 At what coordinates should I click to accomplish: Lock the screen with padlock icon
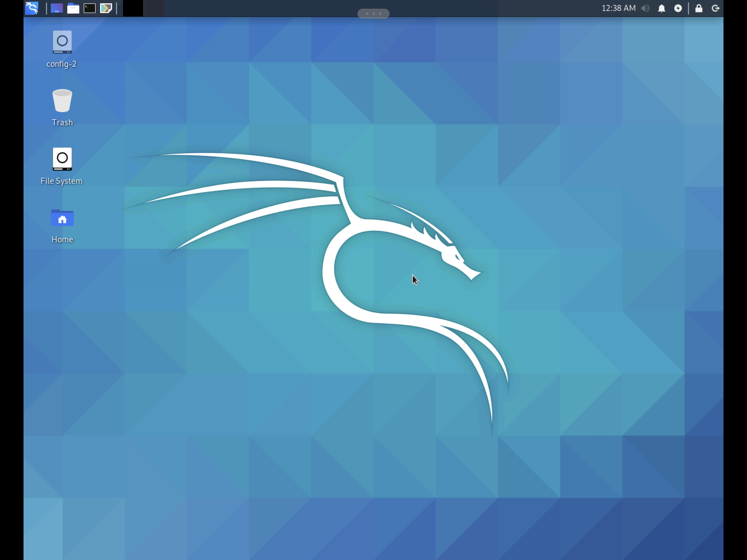pyautogui.click(x=699, y=8)
